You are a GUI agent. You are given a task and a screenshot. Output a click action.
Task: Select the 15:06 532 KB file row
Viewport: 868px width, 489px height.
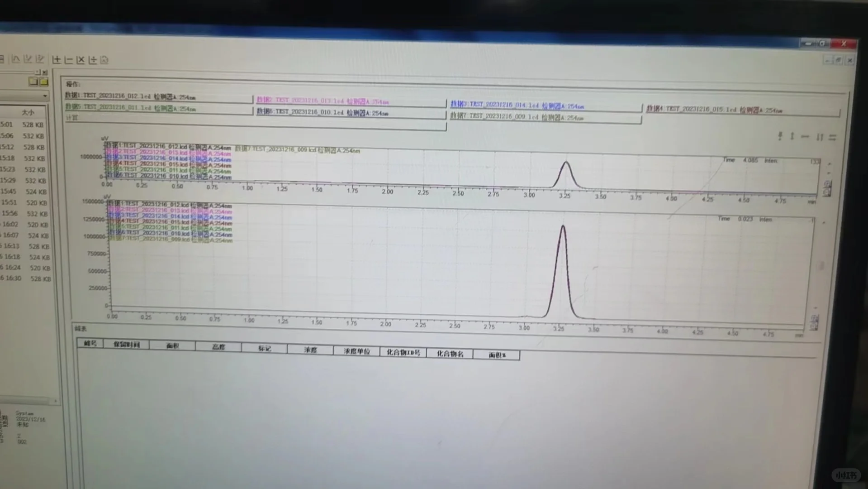point(23,136)
